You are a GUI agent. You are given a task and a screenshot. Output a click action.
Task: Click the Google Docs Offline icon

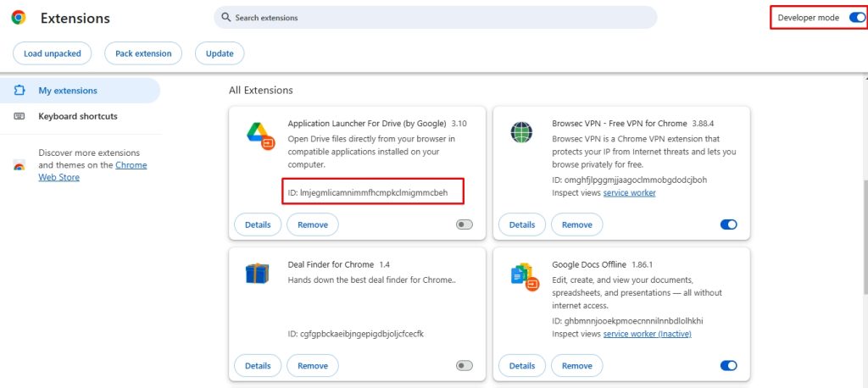click(524, 277)
